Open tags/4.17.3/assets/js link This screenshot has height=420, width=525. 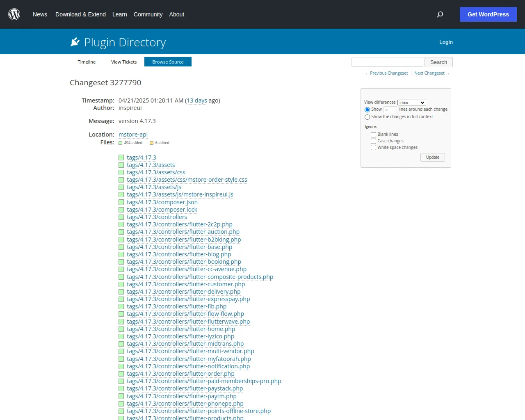(x=154, y=187)
